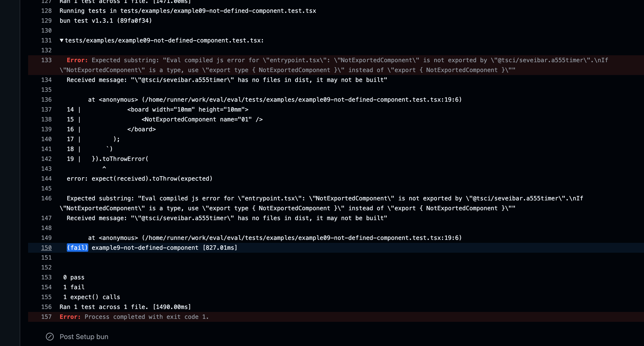Expand the Post Setup bun step
The height and width of the screenshot is (346, 644).
click(84, 336)
